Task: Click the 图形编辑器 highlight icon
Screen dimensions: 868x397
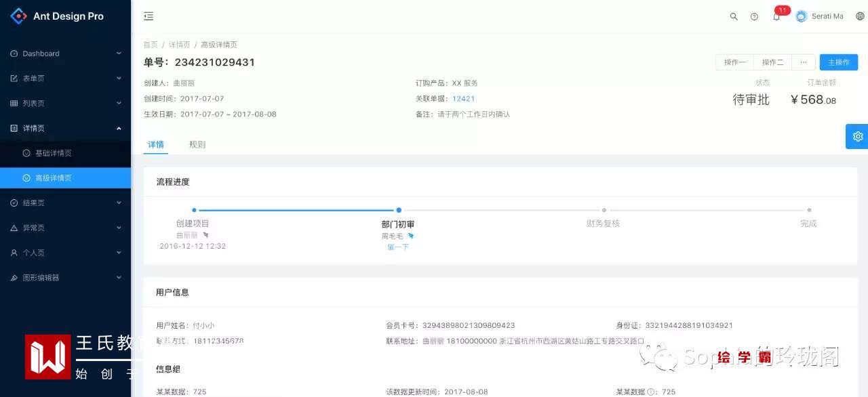Action: pyautogui.click(x=14, y=278)
